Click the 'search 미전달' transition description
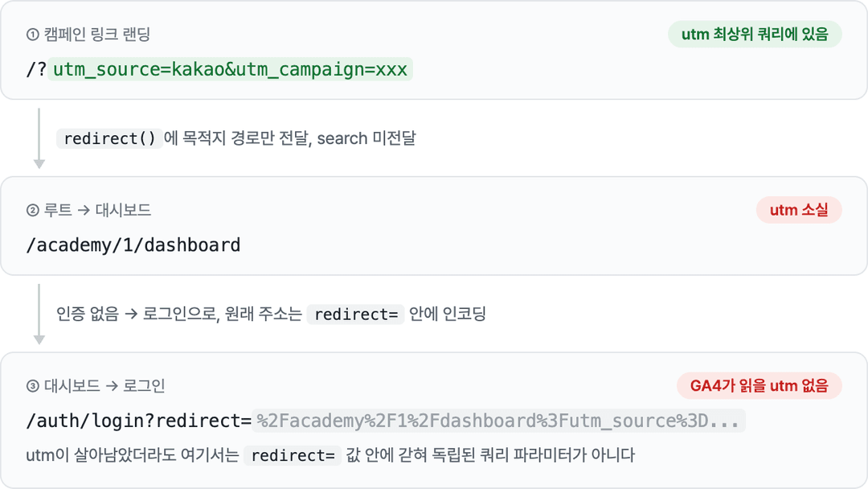The image size is (868, 489). click(366, 138)
